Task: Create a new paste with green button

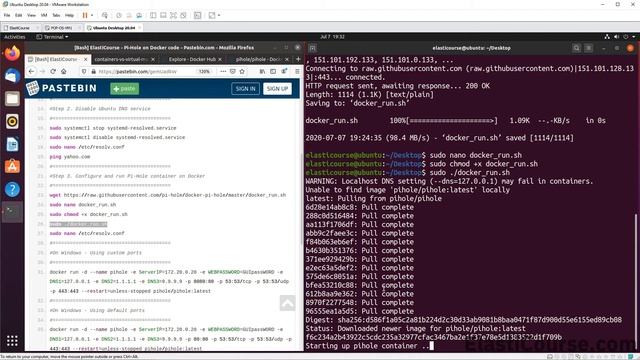Action: (x=124, y=89)
